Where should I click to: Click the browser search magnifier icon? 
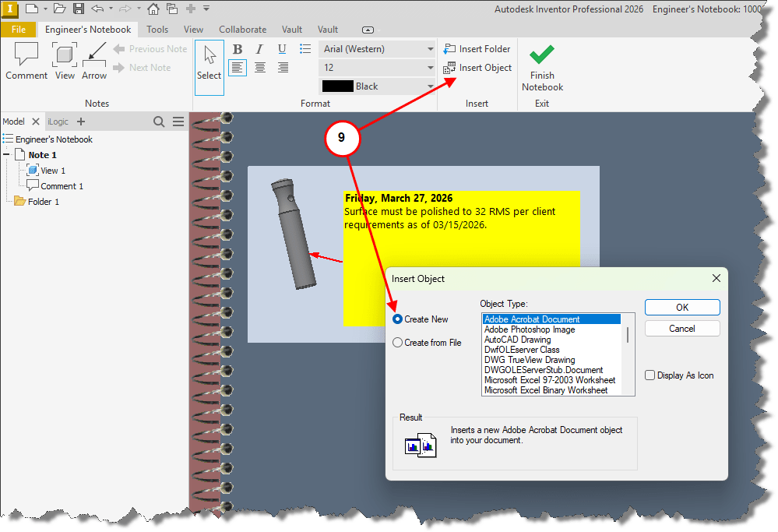coord(159,122)
